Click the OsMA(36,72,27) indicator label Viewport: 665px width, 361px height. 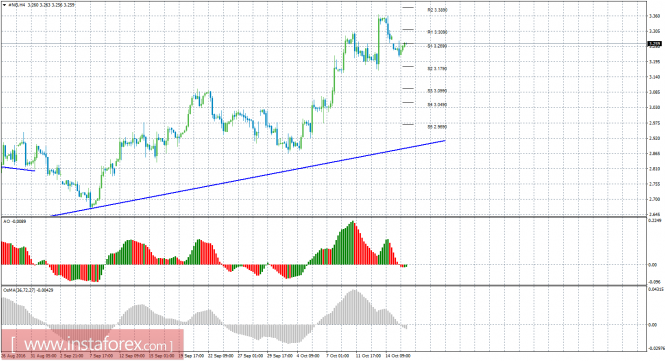(28, 290)
